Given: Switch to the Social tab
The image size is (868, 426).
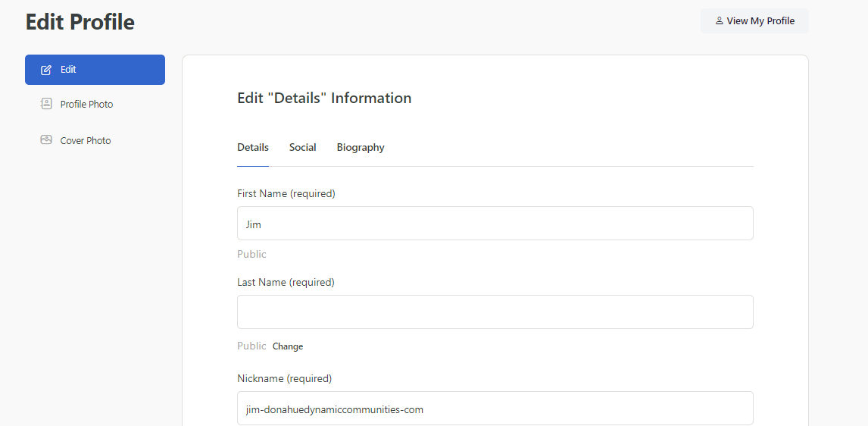Looking at the screenshot, I should point(302,147).
